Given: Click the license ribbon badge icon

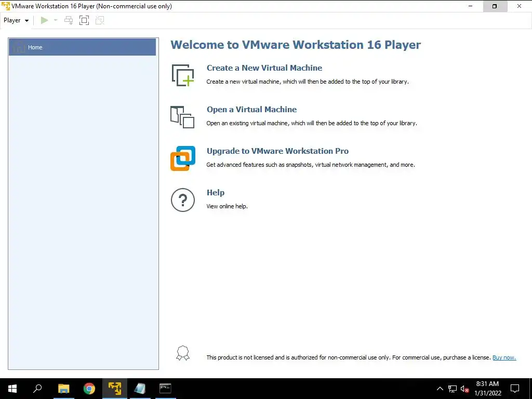Looking at the screenshot, I should 183,353.
